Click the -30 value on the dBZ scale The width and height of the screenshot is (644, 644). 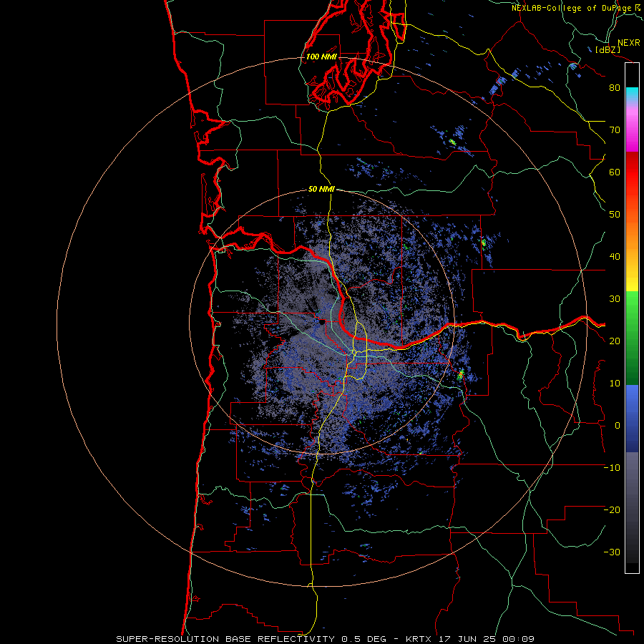pos(612,552)
